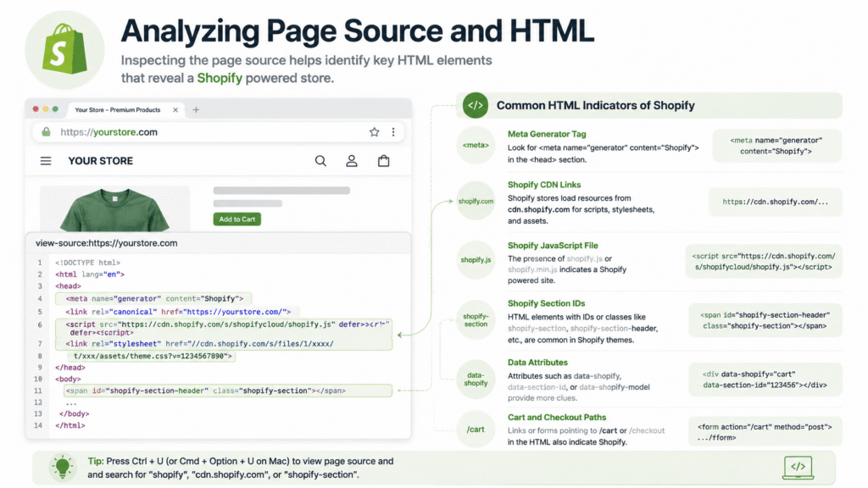The image size is (868, 488).
Task: Click the script src shopify.js snippet box
Action: (764, 261)
